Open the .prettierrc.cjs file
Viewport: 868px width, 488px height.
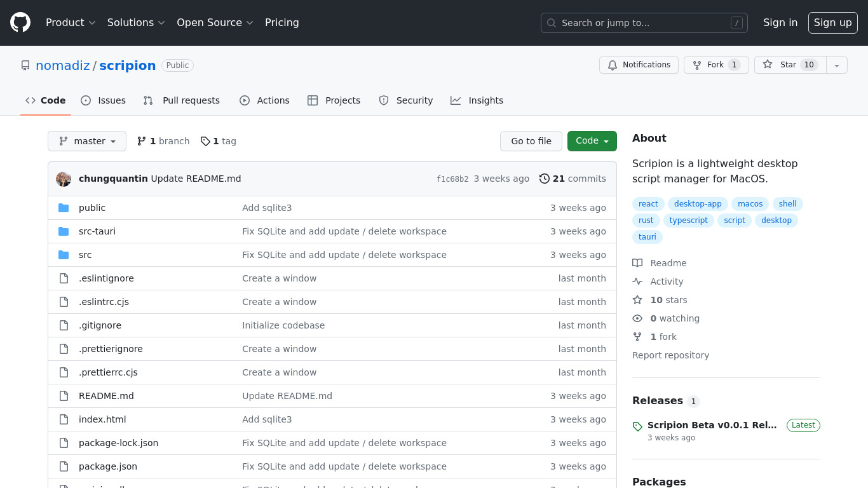click(x=108, y=372)
